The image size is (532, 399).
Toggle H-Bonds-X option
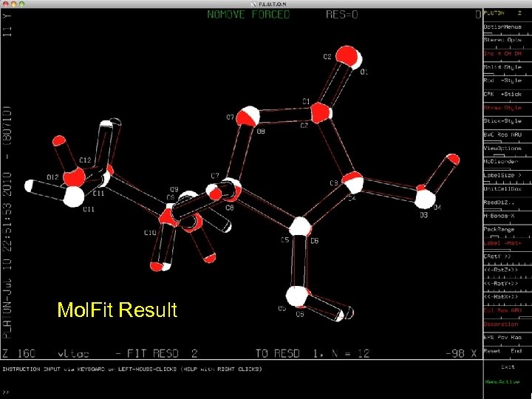pos(499,216)
